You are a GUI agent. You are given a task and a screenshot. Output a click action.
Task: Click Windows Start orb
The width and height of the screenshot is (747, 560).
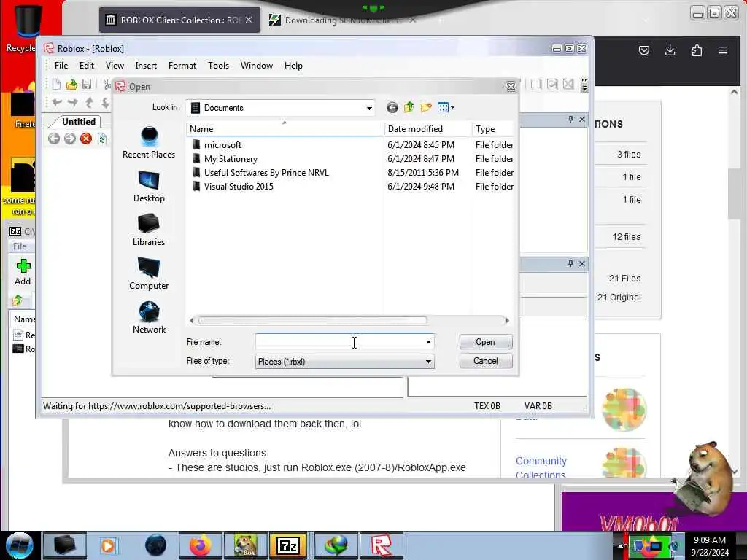tap(20, 545)
